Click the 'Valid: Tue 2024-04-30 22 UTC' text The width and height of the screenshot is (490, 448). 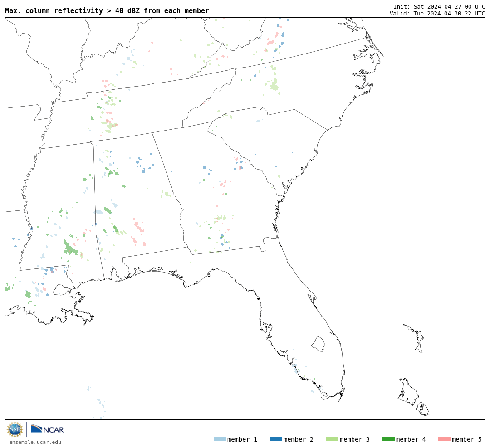[x=437, y=14]
